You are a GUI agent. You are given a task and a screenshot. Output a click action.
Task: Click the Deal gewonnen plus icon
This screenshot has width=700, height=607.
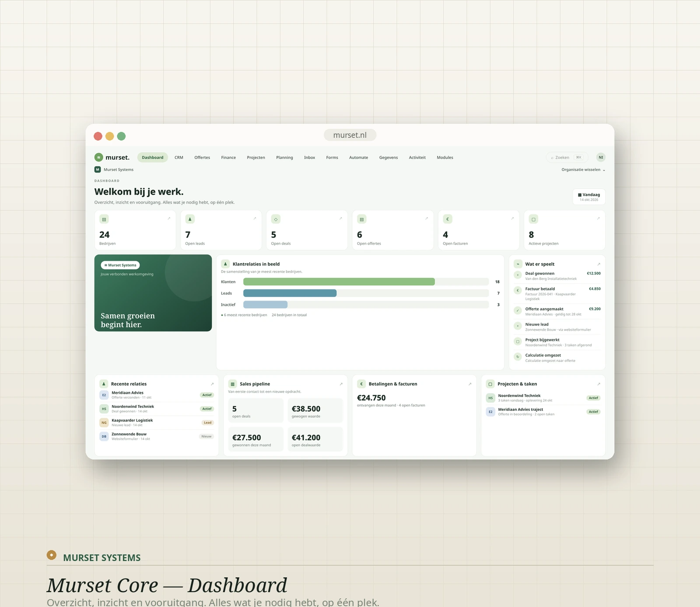pos(518,275)
